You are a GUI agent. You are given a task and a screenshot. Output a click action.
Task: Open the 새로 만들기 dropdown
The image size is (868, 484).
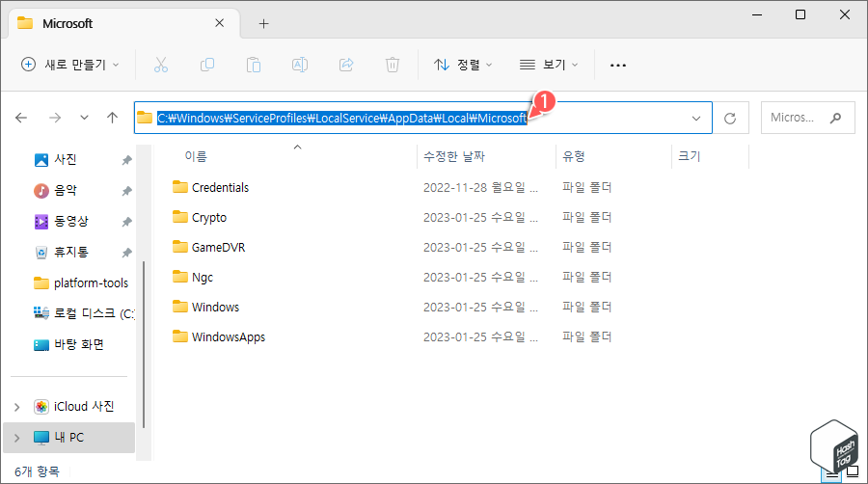(x=69, y=65)
